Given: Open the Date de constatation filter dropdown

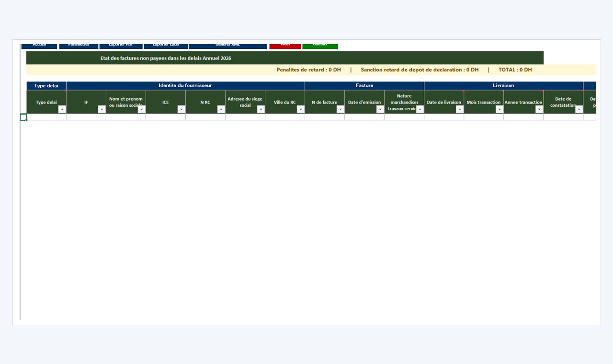Looking at the screenshot, I should (579, 109).
